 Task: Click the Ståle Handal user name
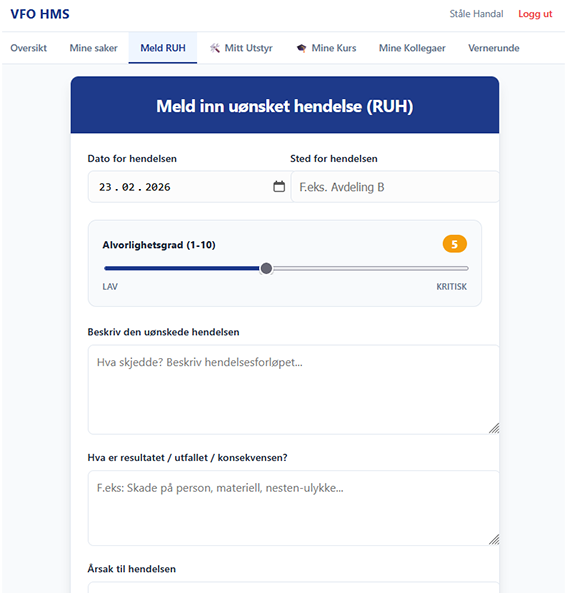point(476,14)
